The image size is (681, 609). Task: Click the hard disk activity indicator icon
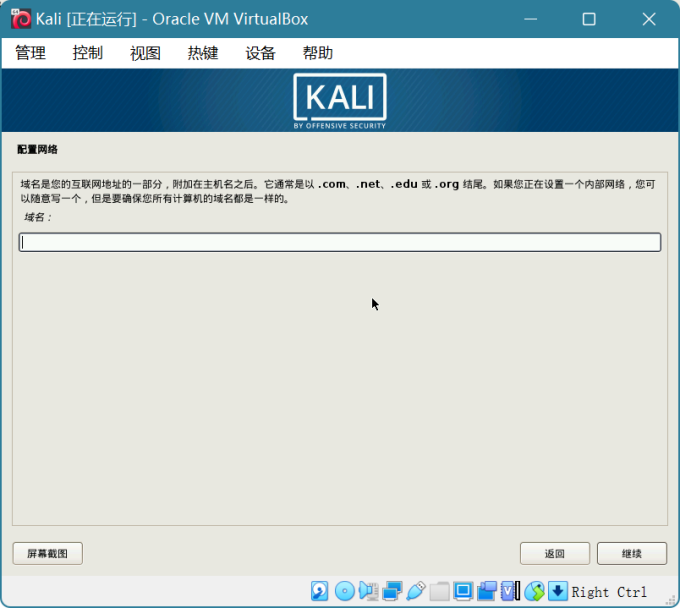point(320,591)
